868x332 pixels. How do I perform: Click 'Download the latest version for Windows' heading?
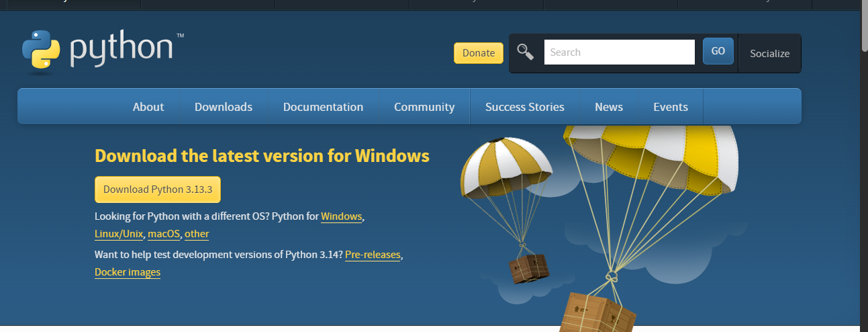point(262,156)
